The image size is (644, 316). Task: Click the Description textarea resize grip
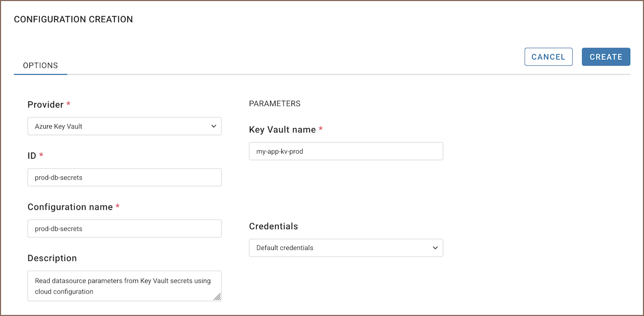pos(217,297)
